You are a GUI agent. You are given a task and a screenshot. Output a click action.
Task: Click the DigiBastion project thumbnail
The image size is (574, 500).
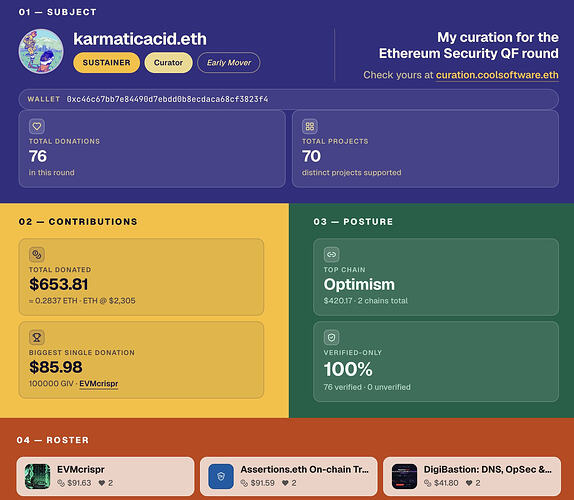(404, 476)
